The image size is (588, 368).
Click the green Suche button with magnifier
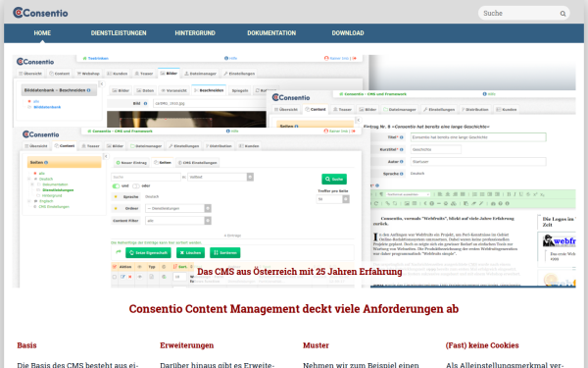coord(334,180)
